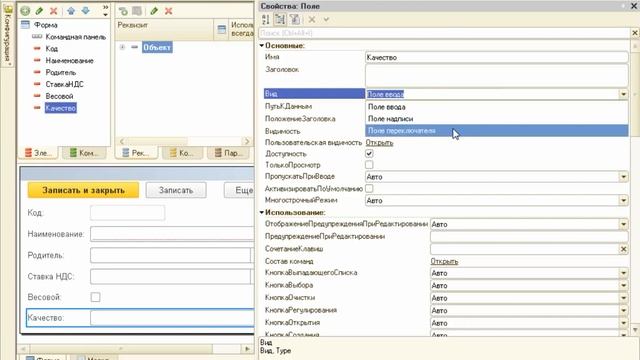
Task: Click the green Add element icon
Action: click(25, 11)
